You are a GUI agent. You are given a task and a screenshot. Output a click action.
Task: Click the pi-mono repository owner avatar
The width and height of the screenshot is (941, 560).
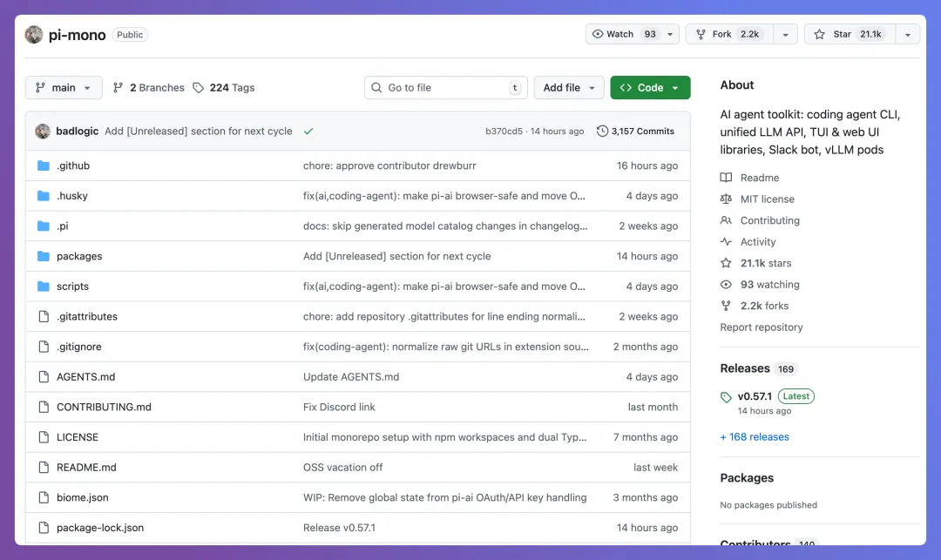tap(34, 35)
